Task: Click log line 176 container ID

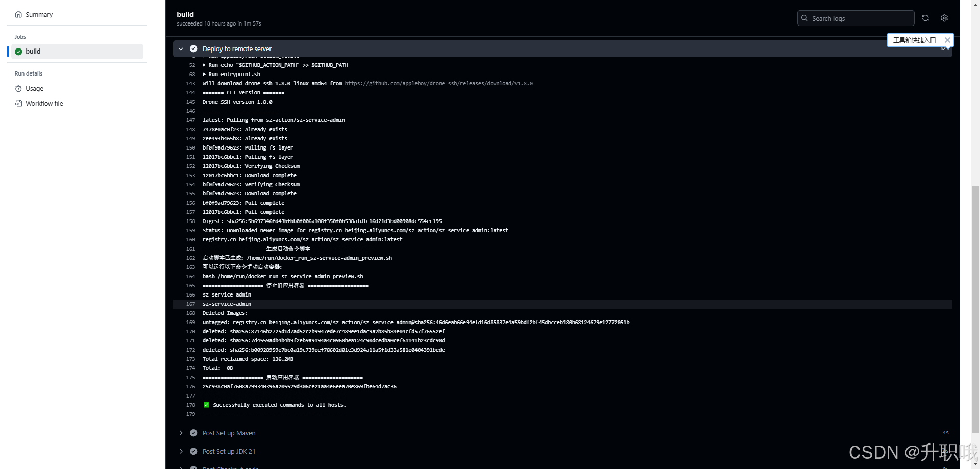Action: pos(299,387)
